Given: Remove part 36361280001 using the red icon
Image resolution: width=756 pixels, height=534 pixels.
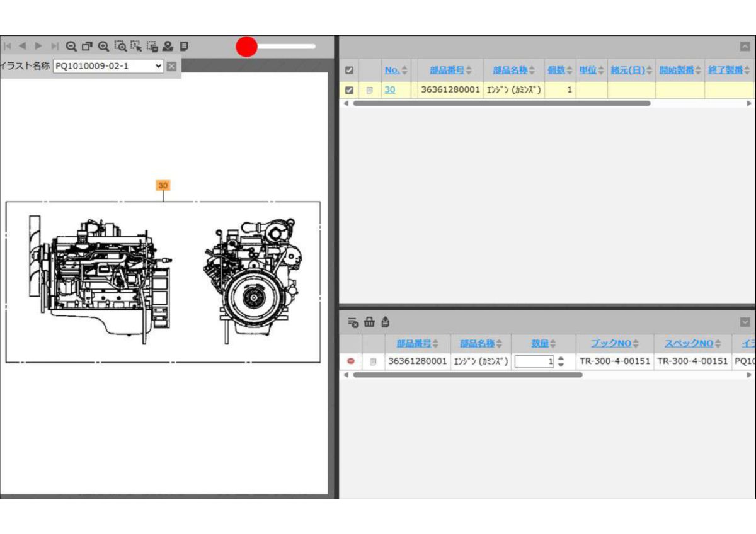Looking at the screenshot, I should click(351, 361).
